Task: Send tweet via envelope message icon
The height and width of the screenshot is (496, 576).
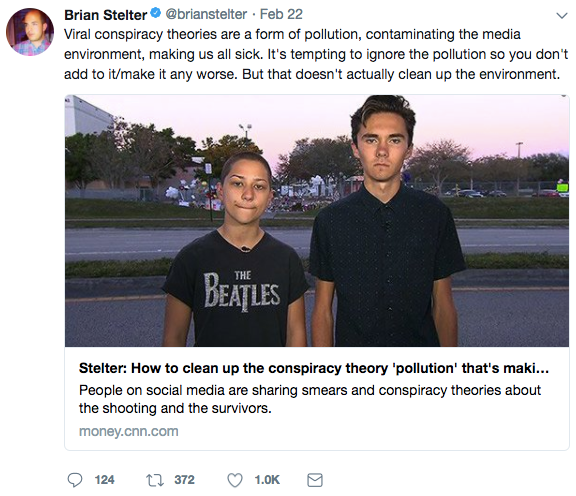Action: pos(315,480)
